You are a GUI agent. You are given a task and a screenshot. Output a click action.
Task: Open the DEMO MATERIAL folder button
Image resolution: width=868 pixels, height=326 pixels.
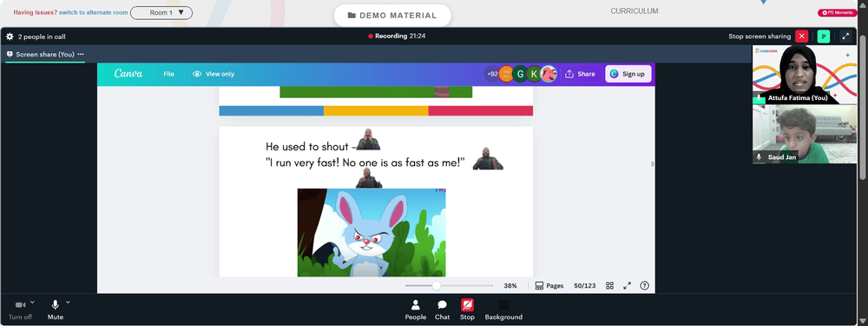pyautogui.click(x=392, y=16)
